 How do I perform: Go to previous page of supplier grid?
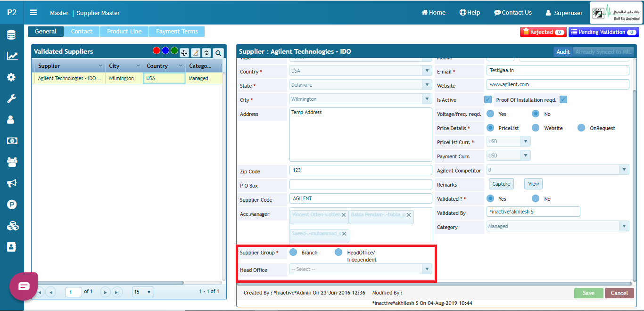tap(51, 292)
